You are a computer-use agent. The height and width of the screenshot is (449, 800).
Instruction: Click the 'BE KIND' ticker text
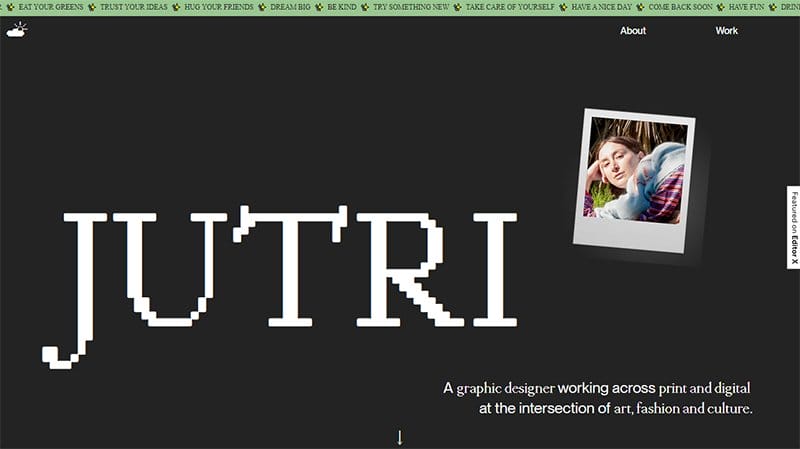pyautogui.click(x=341, y=7)
